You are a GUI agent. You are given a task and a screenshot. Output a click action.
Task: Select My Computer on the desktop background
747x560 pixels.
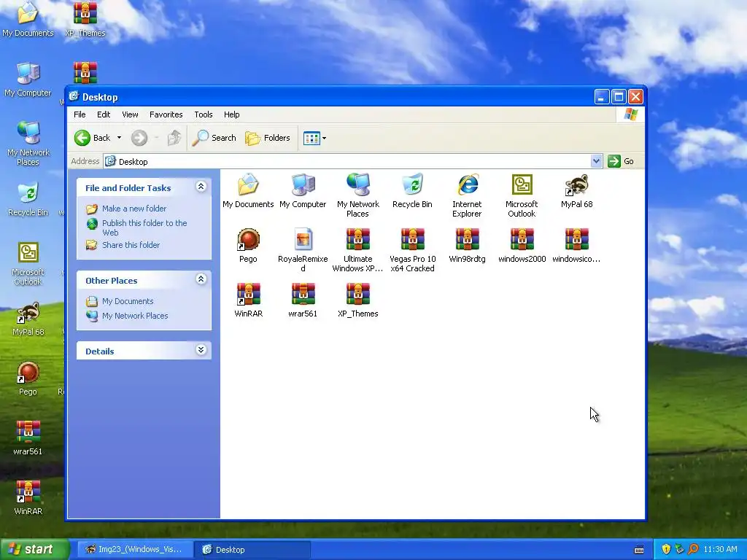[28, 79]
